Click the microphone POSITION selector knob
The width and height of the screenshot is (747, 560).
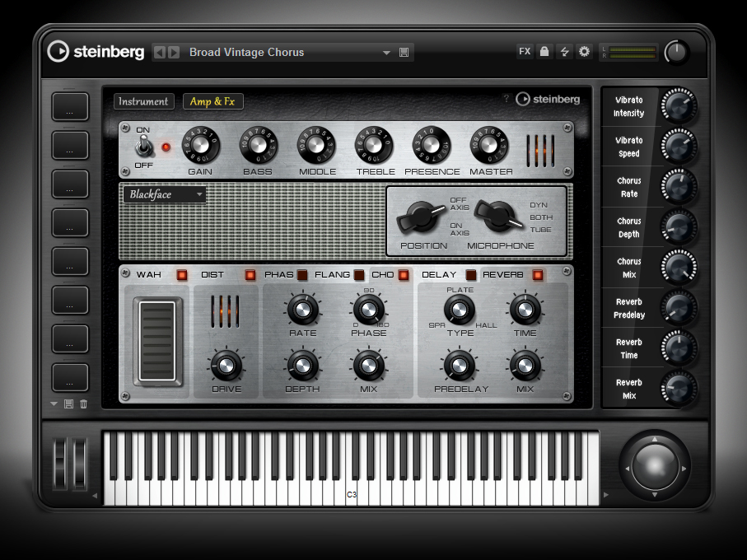421,217
